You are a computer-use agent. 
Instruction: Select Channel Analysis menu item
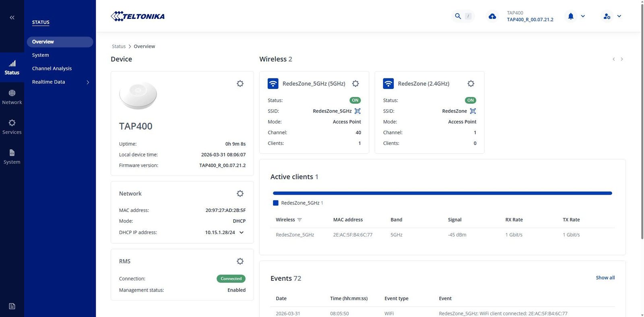(52, 68)
